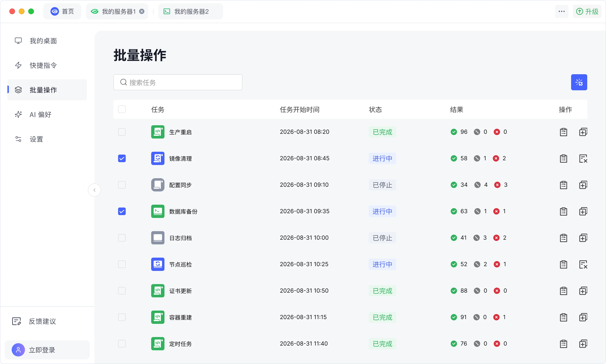The height and width of the screenshot is (364, 606).
Task: Collapse the sidebar with chevron button
Action: tap(94, 190)
